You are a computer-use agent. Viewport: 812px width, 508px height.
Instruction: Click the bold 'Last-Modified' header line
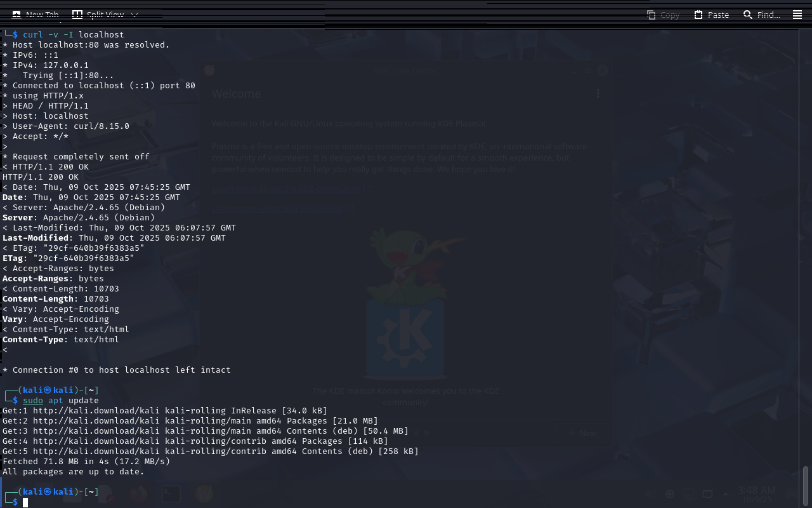[114, 238]
